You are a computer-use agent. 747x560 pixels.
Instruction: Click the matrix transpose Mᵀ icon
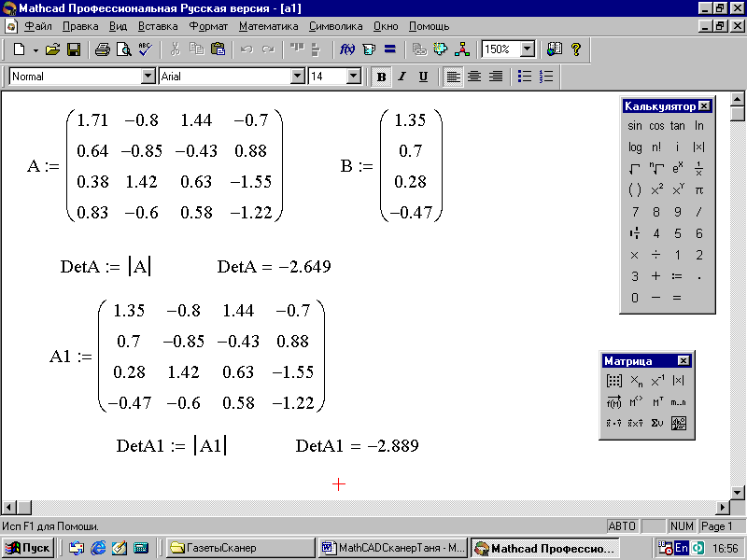657,402
